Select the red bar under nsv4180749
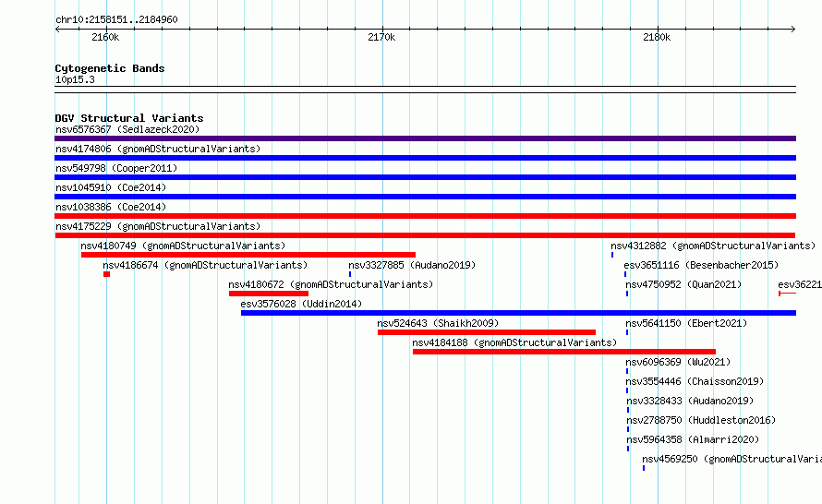The width and height of the screenshot is (822, 504). click(x=248, y=255)
